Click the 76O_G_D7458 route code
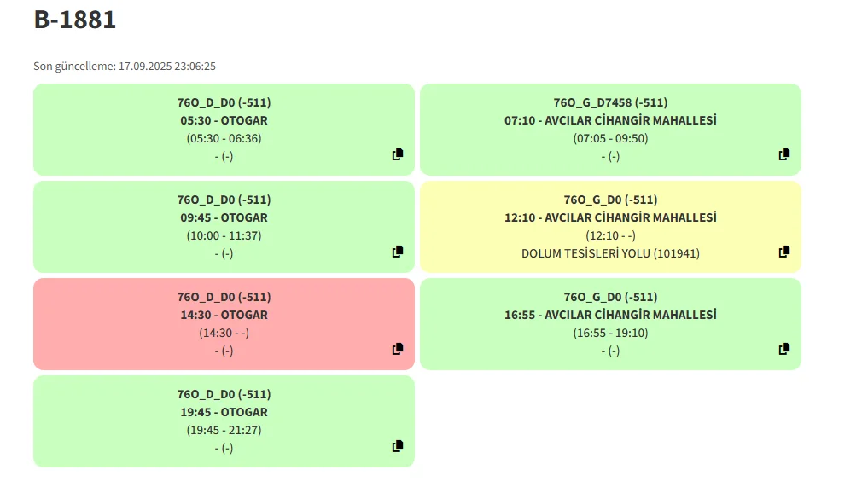868x493 pixels. (610, 102)
